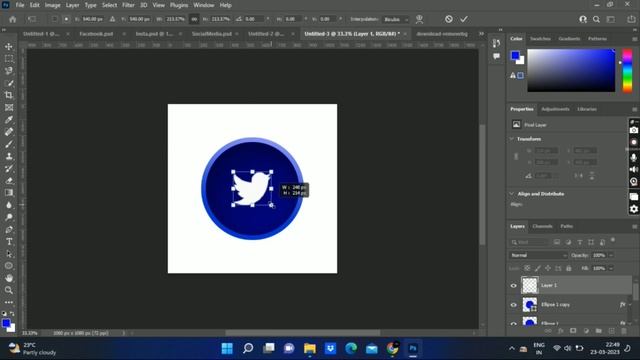Toggle lock transparent pixels
Screen dimensions: 640x360
click(527, 268)
